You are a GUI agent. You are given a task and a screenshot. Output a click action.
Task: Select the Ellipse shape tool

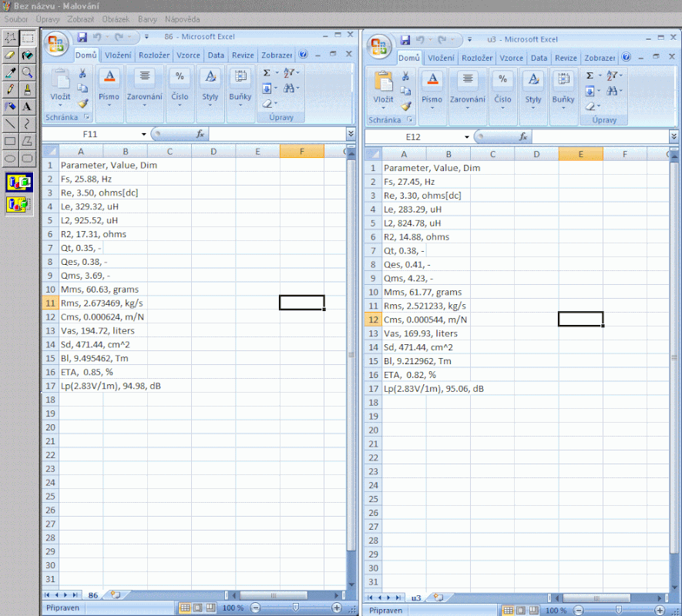[x=10, y=159]
